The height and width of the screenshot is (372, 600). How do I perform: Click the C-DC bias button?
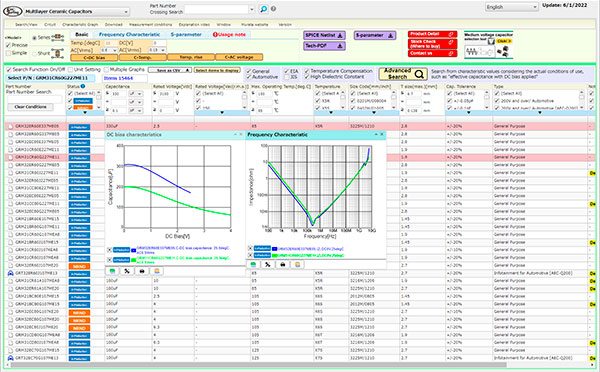tap(94, 57)
